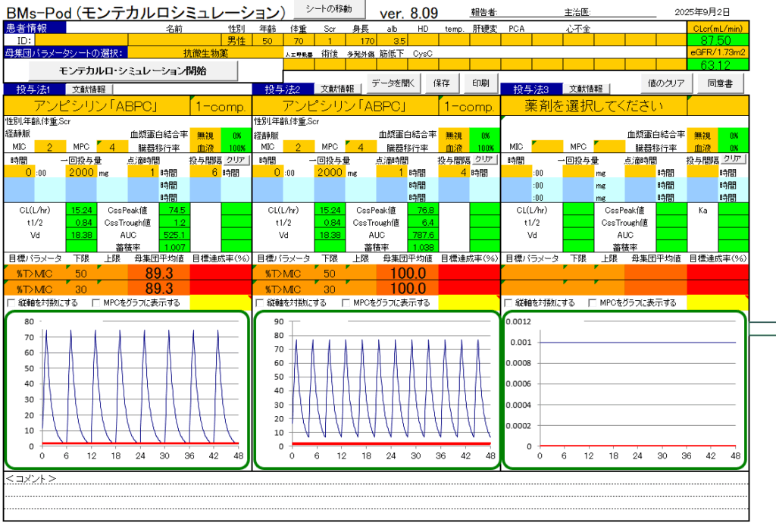Image resolution: width=776 pixels, height=532 pixels.
Task: Click the シートの移動 button
Action: pyautogui.click(x=329, y=9)
